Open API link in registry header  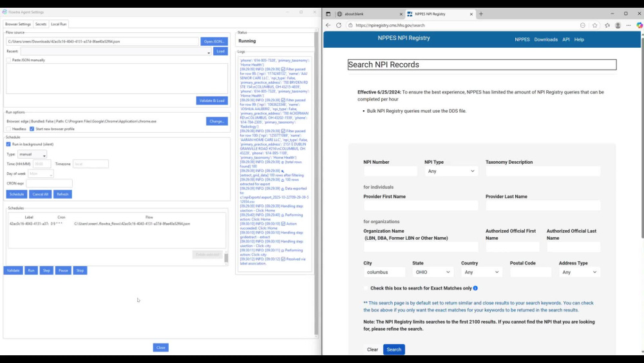click(565, 39)
